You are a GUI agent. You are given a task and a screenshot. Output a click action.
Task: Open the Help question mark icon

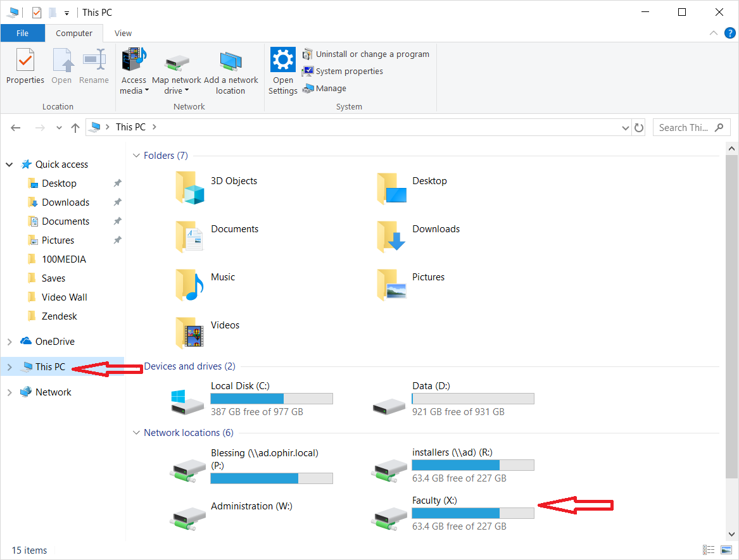click(x=730, y=33)
